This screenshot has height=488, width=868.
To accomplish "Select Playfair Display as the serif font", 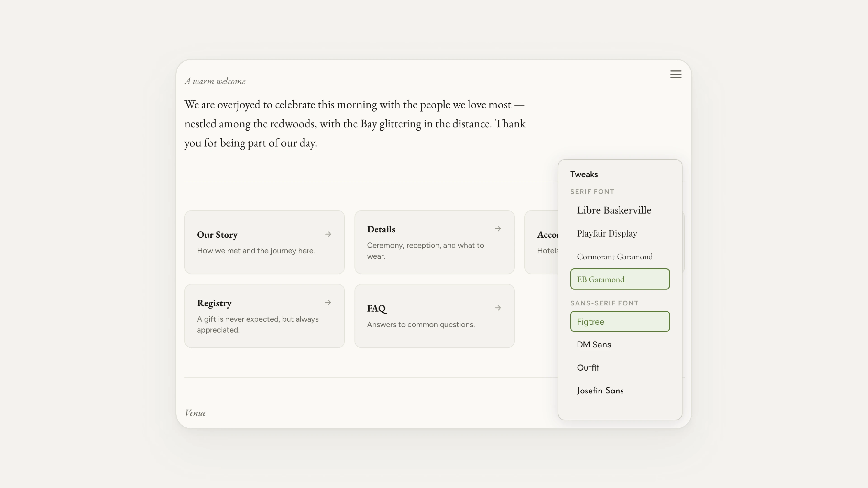I will click(606, 233).
